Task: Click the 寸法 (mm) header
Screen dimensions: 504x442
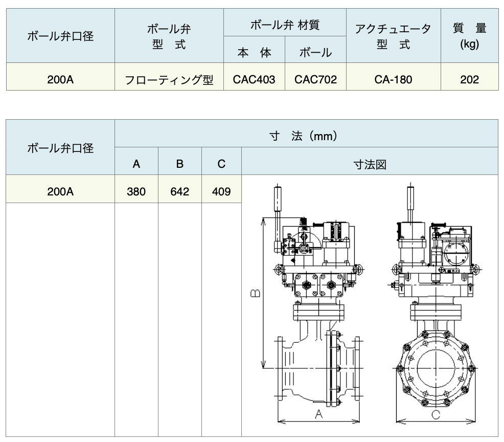Action: [x=306, y=134]
